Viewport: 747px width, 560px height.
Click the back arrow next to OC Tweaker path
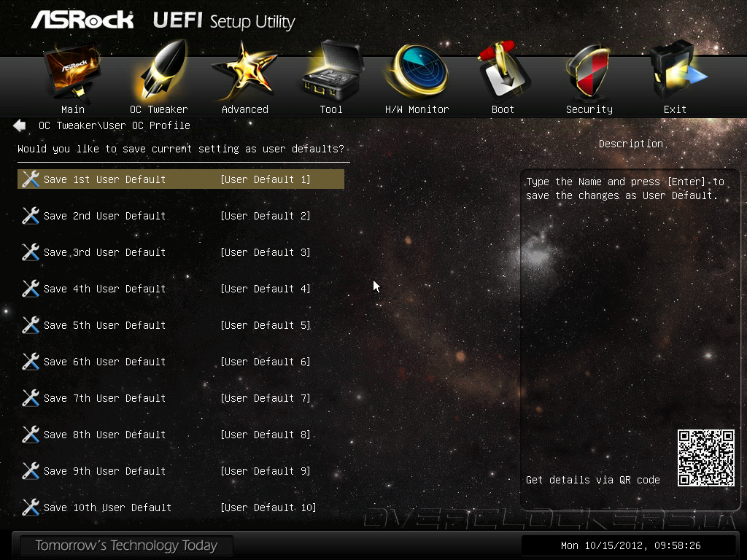tap(20, 125)
